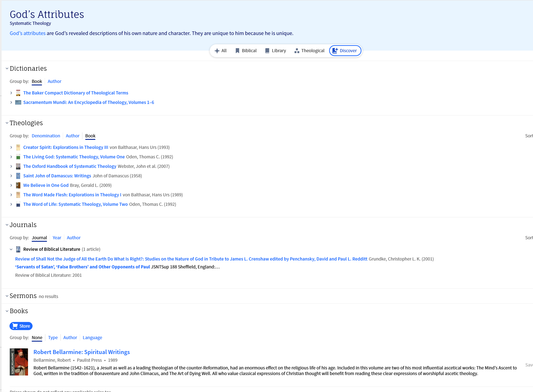The height and width of the screenshot is (392, 533).
Task: Click the Creator Spirit book cover icon
Action: pyautogui.click(x=18, y=147)
